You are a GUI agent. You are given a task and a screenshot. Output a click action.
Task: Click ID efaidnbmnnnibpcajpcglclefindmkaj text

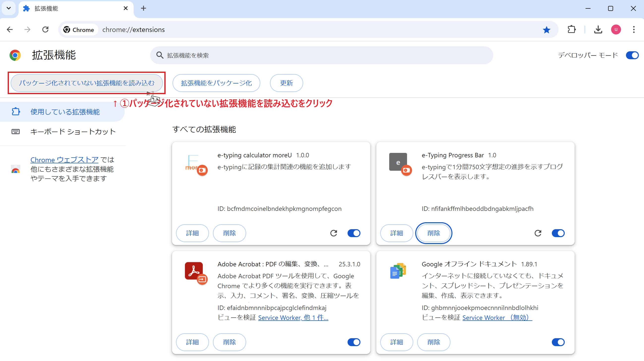pyautogui.click(x=272, y=307)
